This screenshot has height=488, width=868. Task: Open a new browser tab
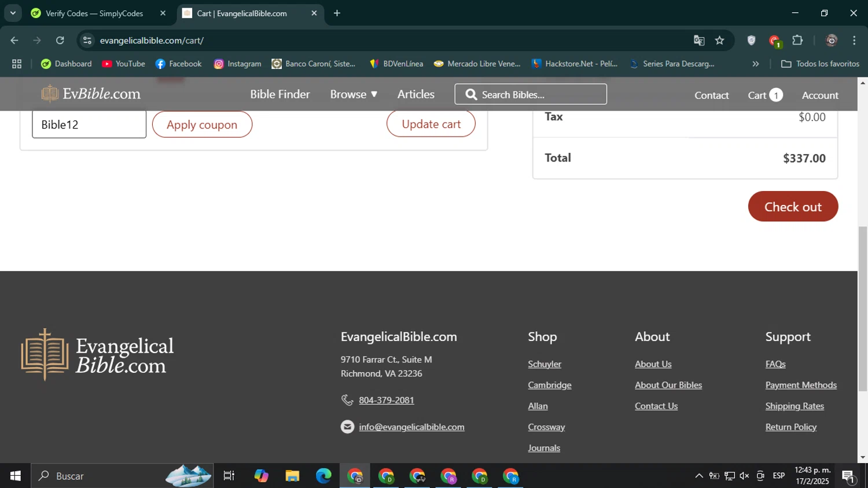pyautogui.click(x=337, y=13)
